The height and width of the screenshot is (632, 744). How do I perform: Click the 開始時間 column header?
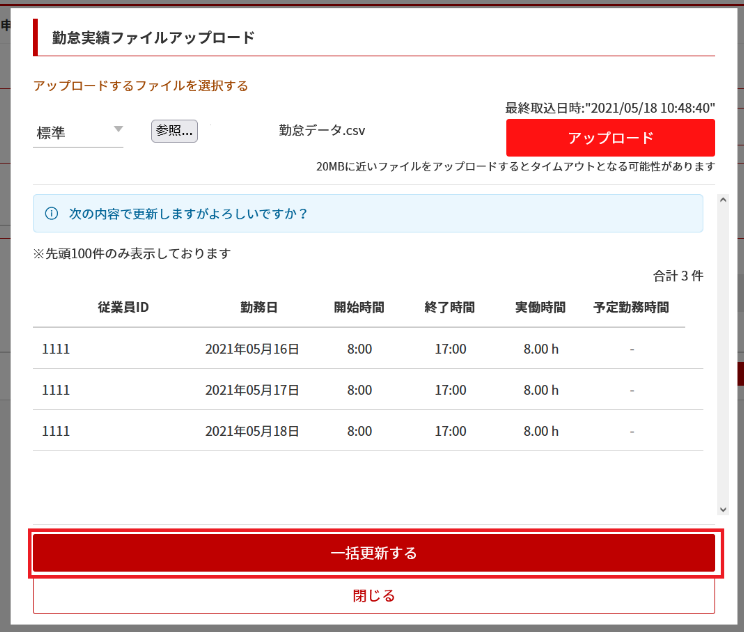pyautogui.click(x=359, y=307)
